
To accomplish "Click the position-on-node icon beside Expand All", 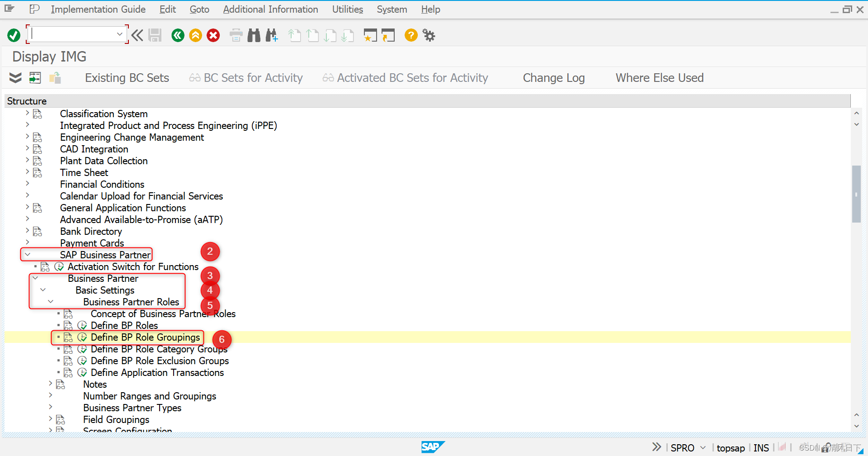I will pos(35,78).
